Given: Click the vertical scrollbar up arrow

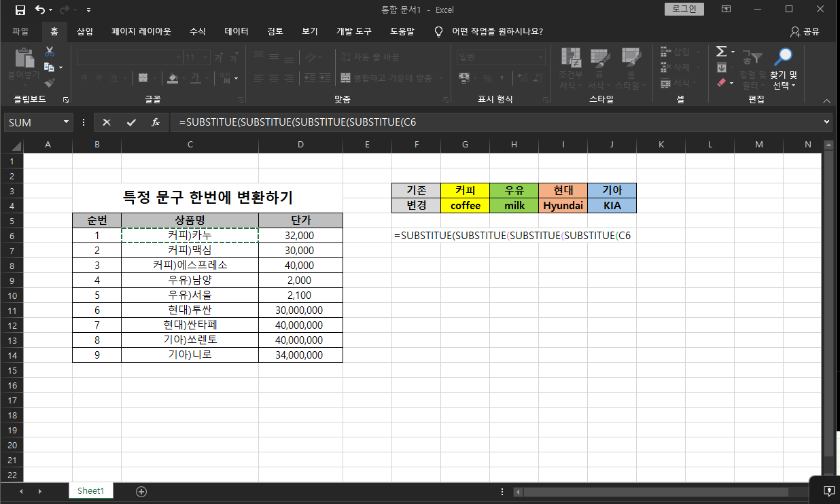Looking at the screenshot, I should coord(828,145).
